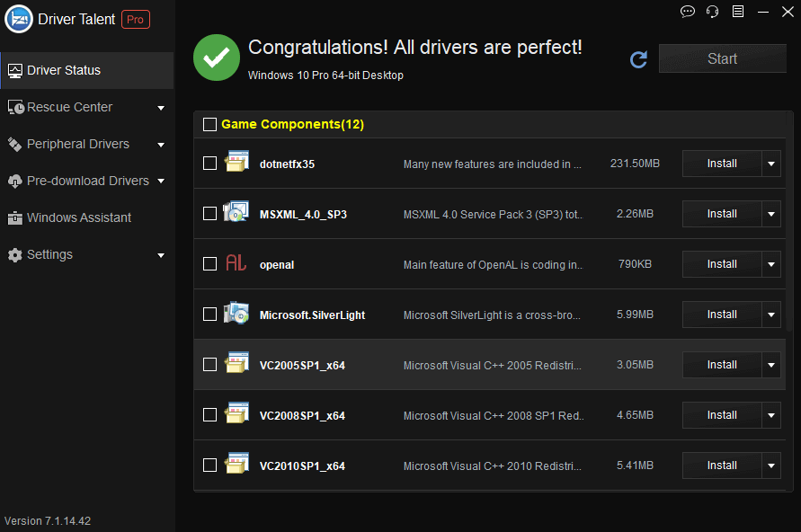
Task: Tick the Microsoft.SilverLight checkbox
Action: click(210, 314)
